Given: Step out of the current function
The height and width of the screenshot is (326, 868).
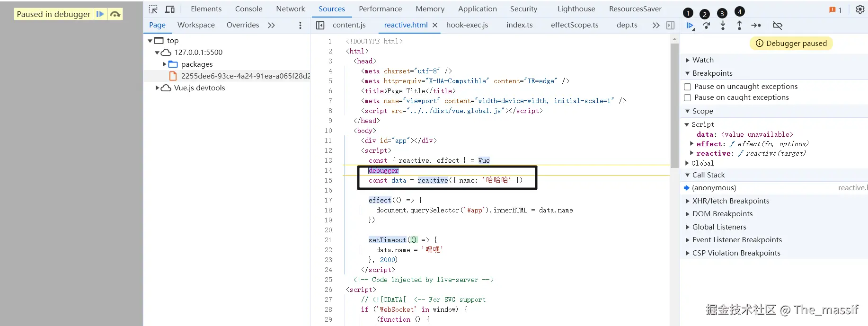Looking at the screenshot, I should pyautogui.click(x=739, y=26).
